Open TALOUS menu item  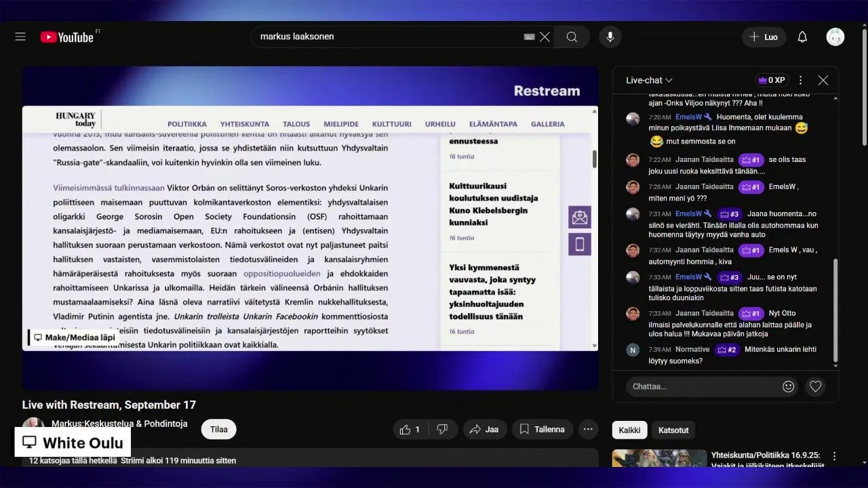(296, 124)
